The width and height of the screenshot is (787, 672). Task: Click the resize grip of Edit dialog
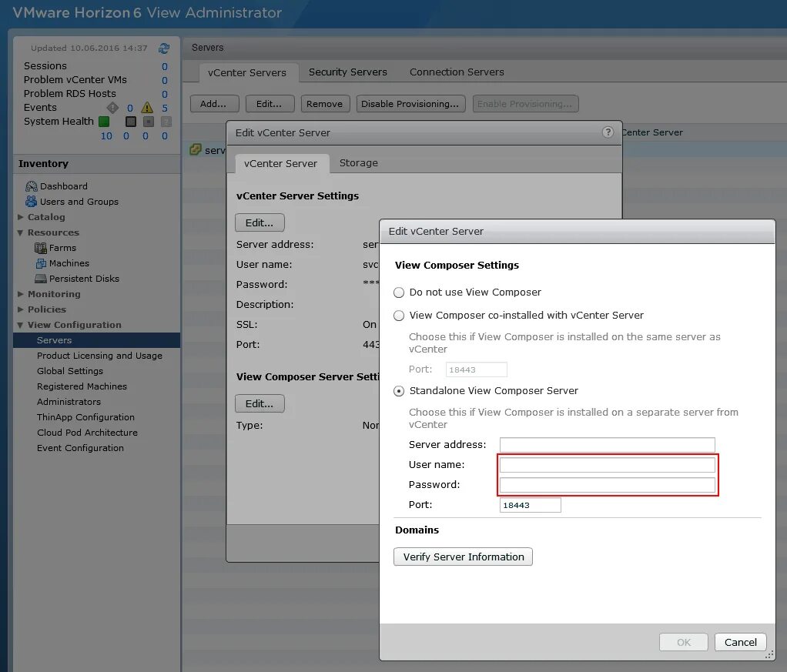coord(769,654)
